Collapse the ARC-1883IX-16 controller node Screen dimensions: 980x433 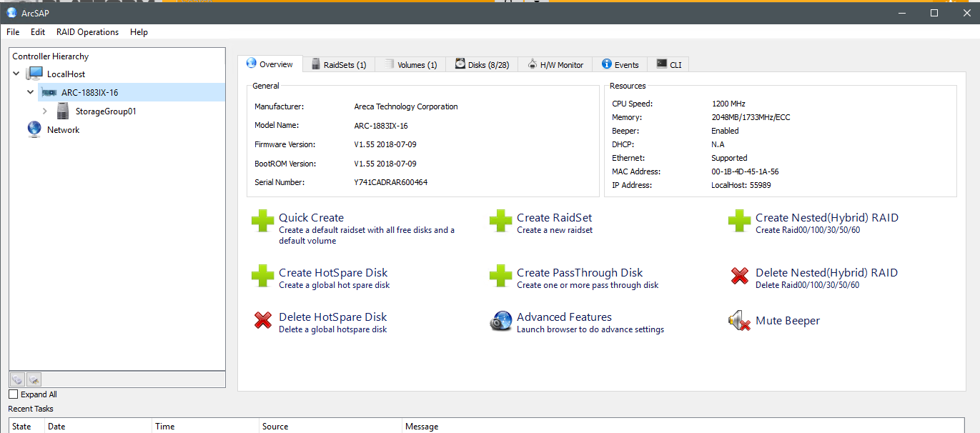click(x=31, y=92)
